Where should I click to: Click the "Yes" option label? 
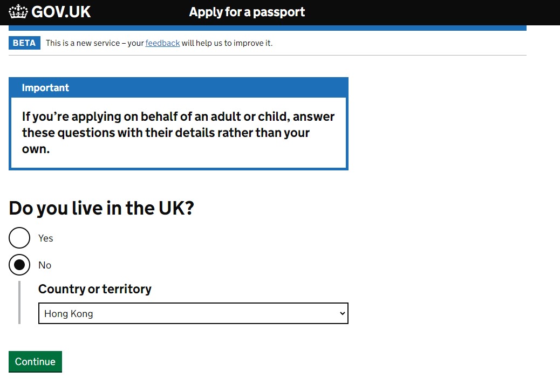click(46, 238)
